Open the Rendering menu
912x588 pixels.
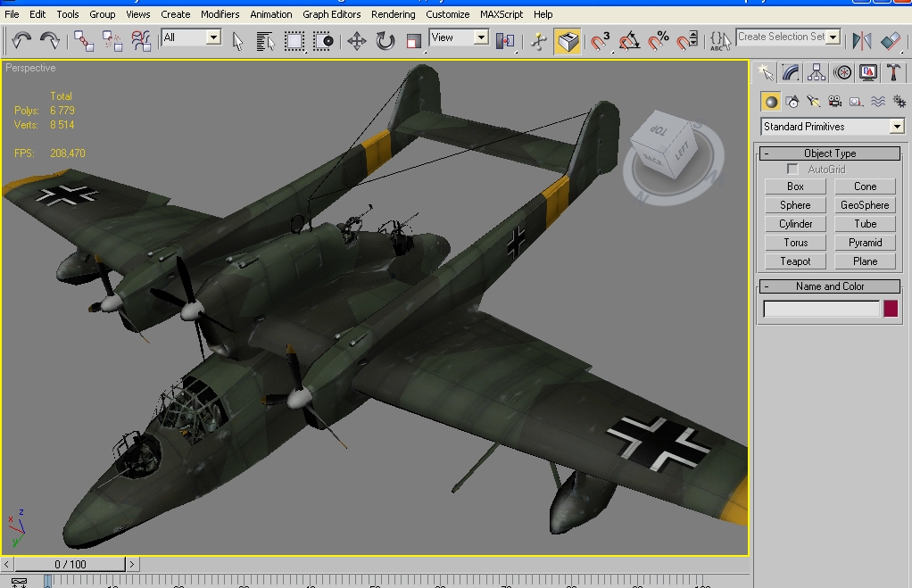click(393, 14)
